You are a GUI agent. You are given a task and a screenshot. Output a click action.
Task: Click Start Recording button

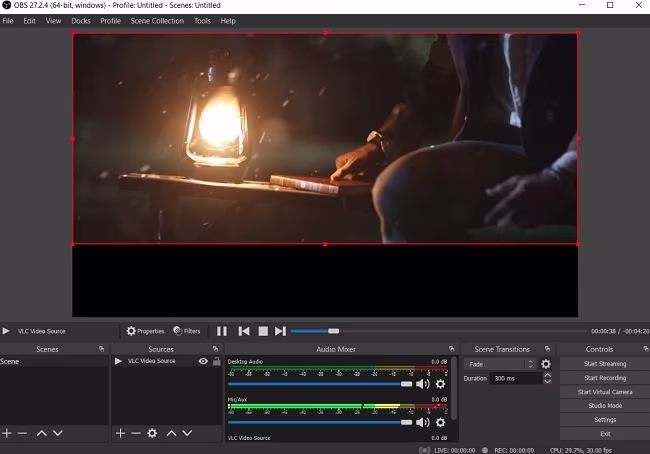(604, 378)
